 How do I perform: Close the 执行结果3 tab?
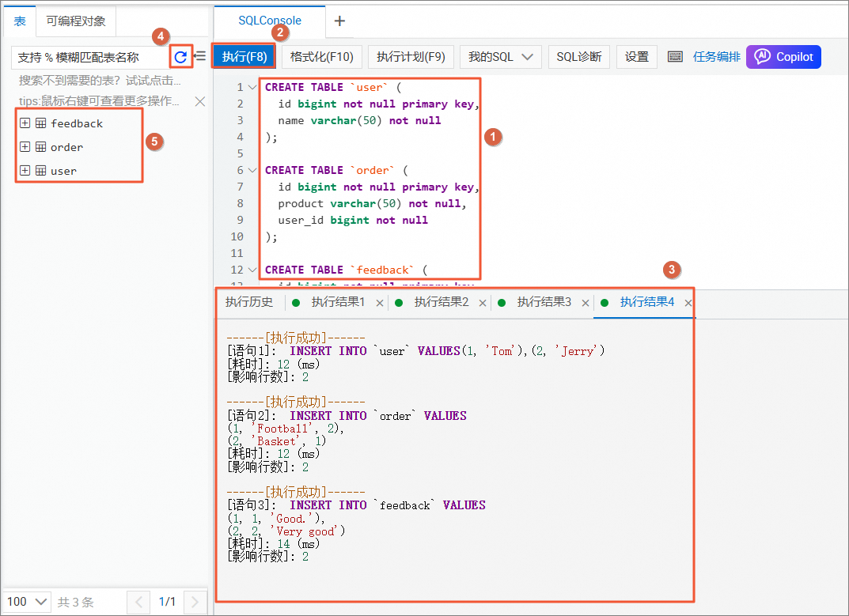pyautogui.click(x=586, y=303)
